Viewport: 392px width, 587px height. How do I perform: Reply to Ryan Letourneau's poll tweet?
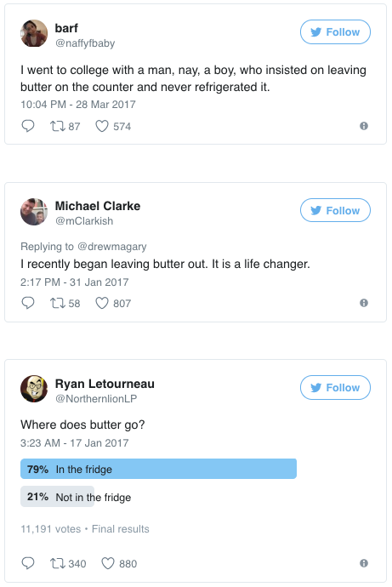[28, 563]
